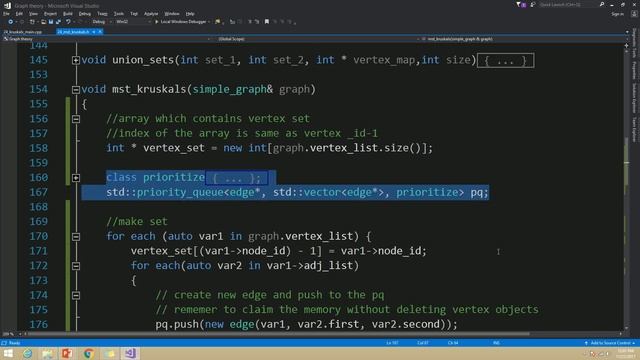640x360 pixels.
Task: Open the Window menu
Action: coord(172,13)
